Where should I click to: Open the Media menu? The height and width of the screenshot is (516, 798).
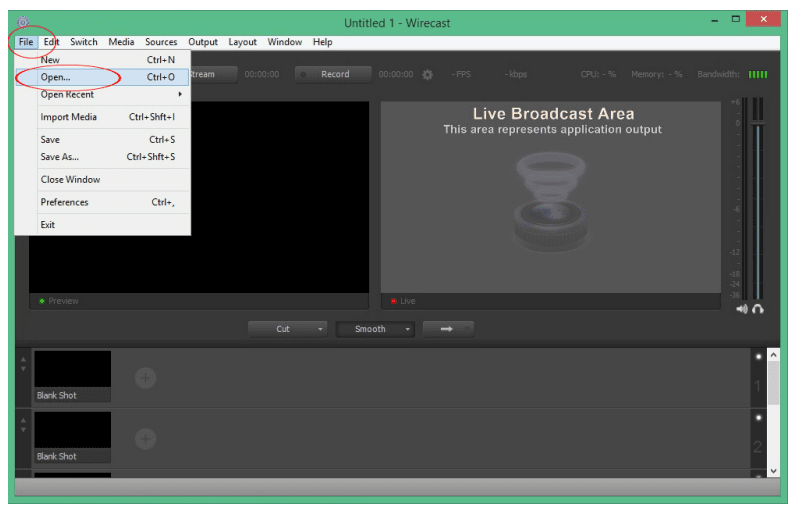pos(121,42)
